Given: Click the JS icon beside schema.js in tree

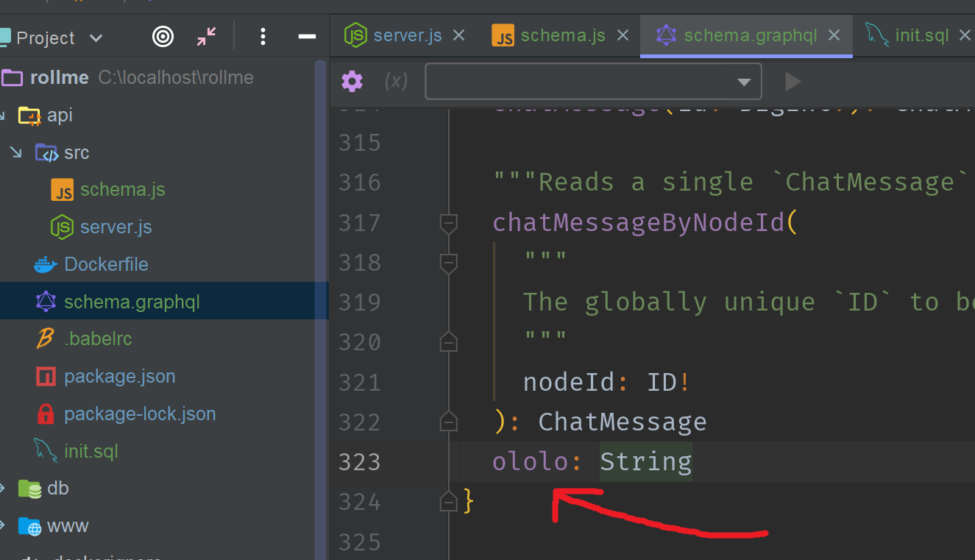Looking at the screenshot, I should [62, 190].
